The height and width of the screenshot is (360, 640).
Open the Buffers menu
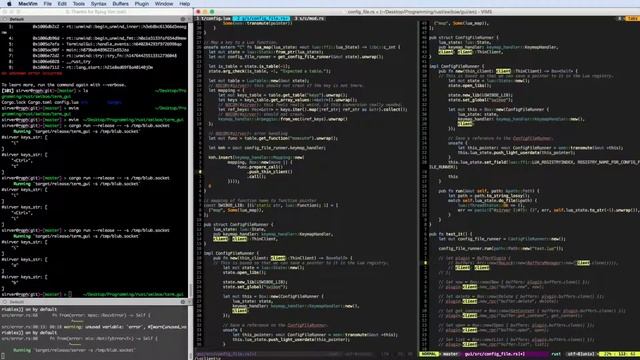(120, 4)
